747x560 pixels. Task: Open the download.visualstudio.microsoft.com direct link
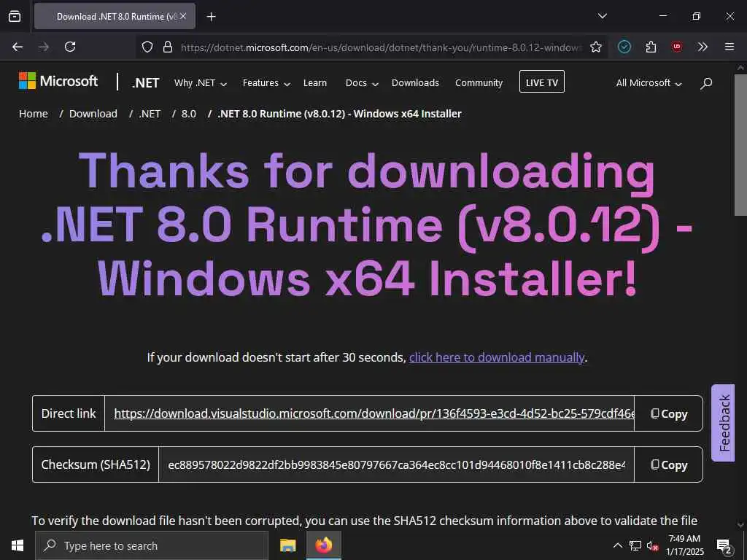pos(374,413)
